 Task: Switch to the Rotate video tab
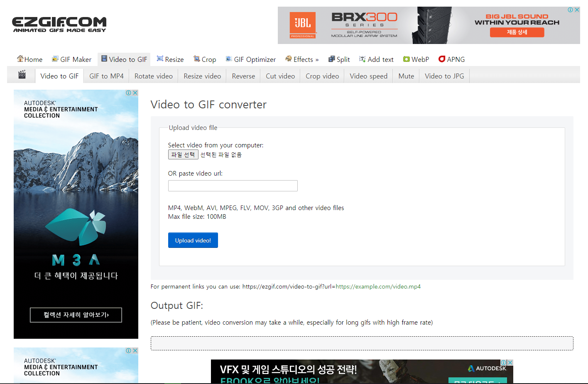(153, 76)
